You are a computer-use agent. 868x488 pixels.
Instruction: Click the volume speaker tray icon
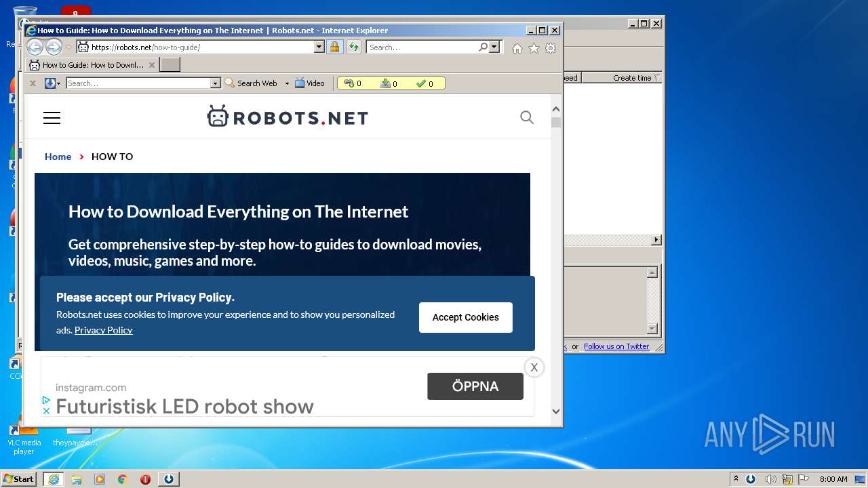pos(770,479)
